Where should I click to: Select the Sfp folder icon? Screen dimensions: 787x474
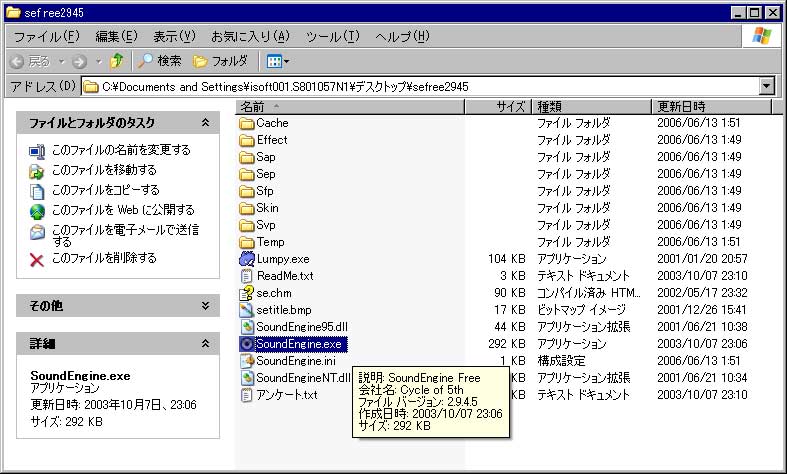point(246,192)
